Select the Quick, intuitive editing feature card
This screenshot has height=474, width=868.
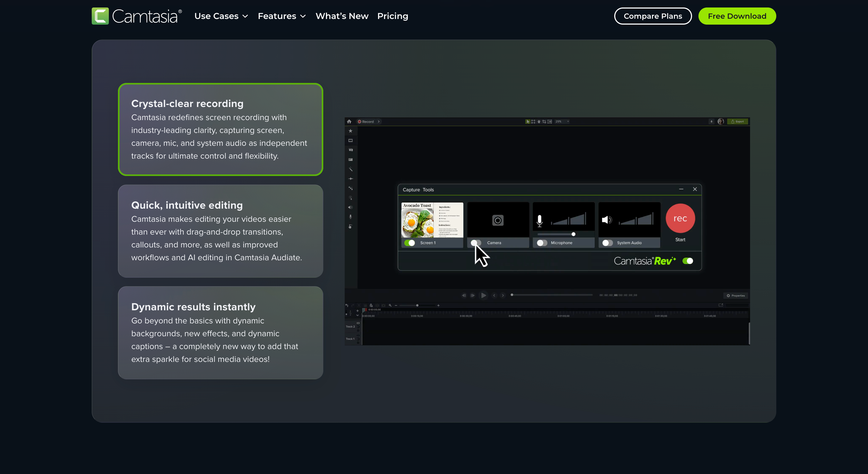point(221,231)
